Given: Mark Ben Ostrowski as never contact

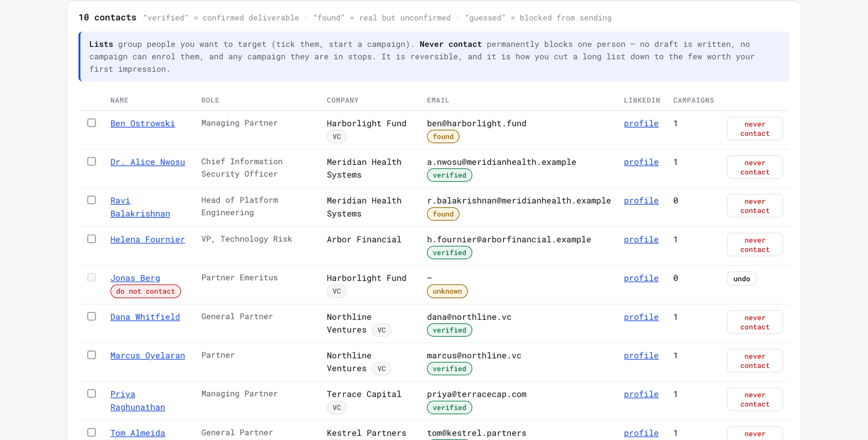Looking at the screenshot, I should coord(755,128).
